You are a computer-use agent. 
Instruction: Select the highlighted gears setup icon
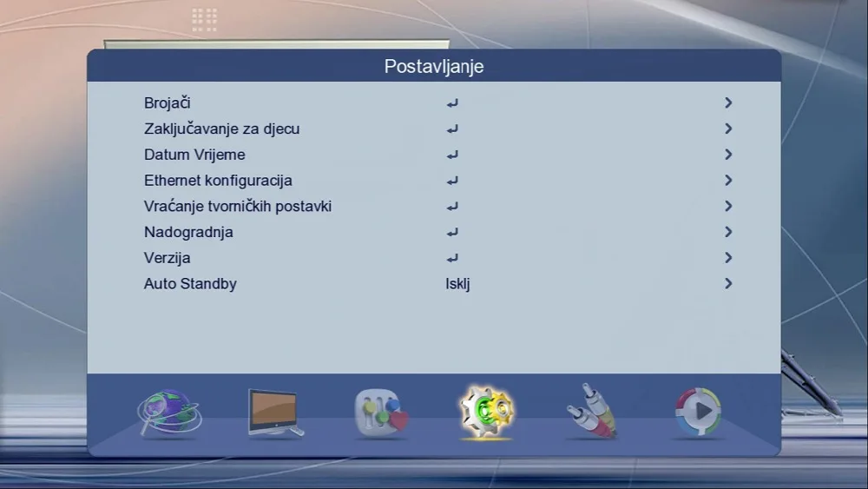click(487, 413)
